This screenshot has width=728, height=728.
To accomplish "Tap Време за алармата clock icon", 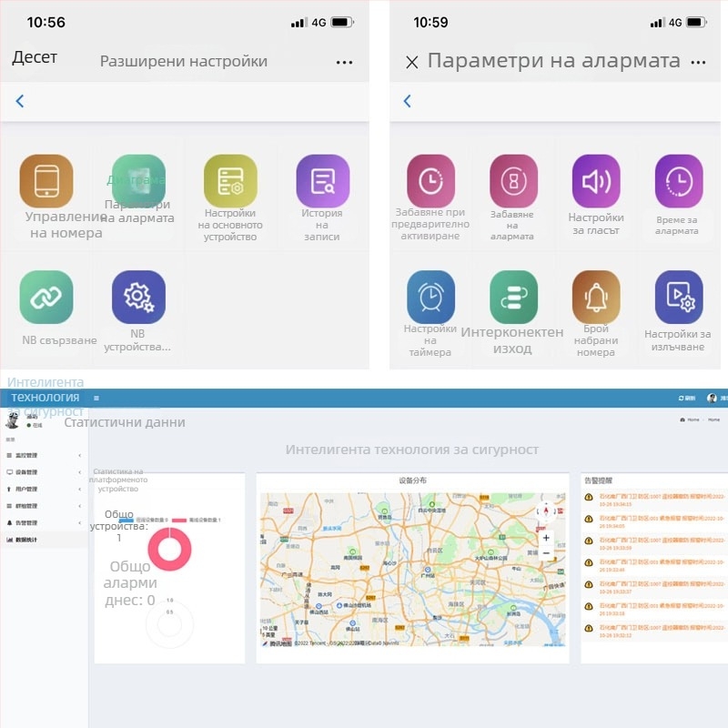I will click(678, 180).
